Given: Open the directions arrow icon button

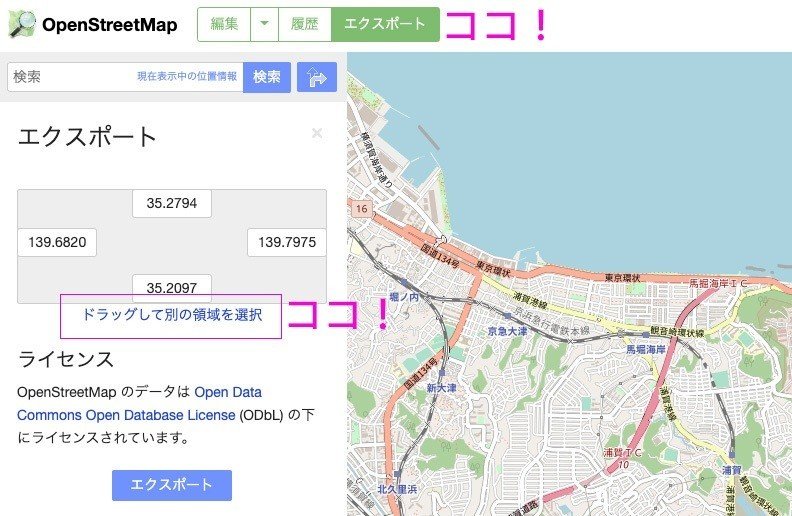Looking at the screenshot, I should point(317,77).
